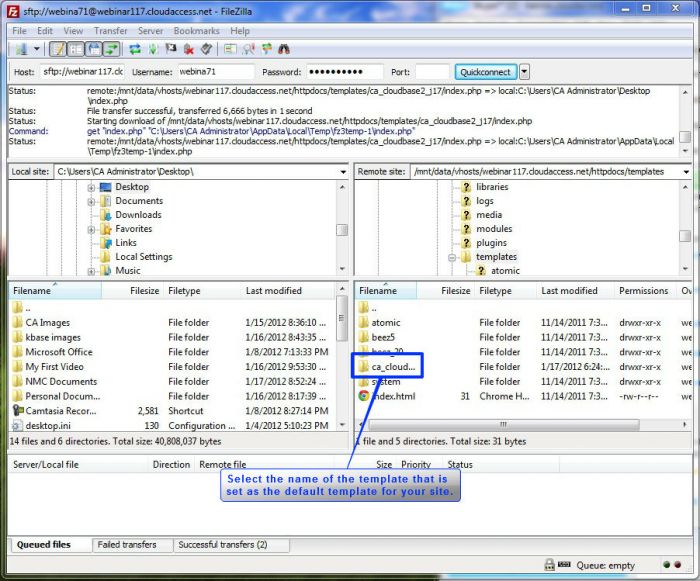Screen dimensions: 700x581
Task: Click the local file list scrollbar thumb
Action: [x=342, y=318]
